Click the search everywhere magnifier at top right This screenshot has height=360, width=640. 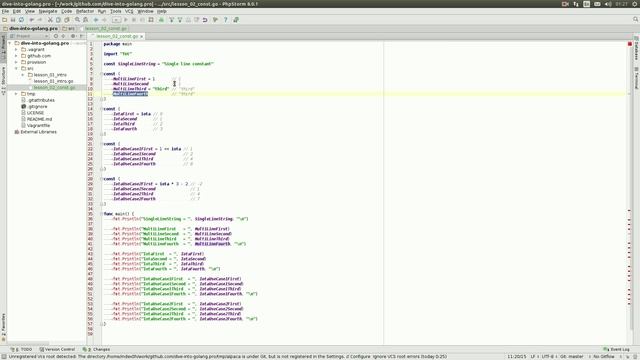coord(636,20)
